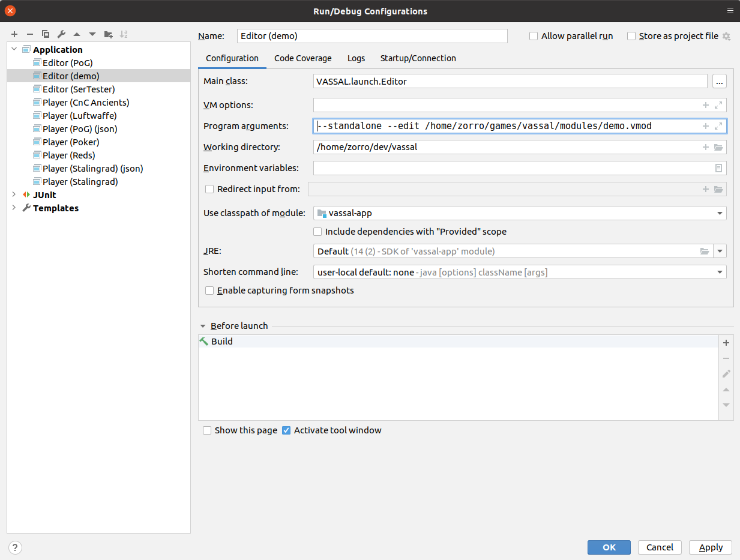The width and height of the screenshot is (740, 560).
Task: Remove the selected configuration
Action: [x=29, y=34]
